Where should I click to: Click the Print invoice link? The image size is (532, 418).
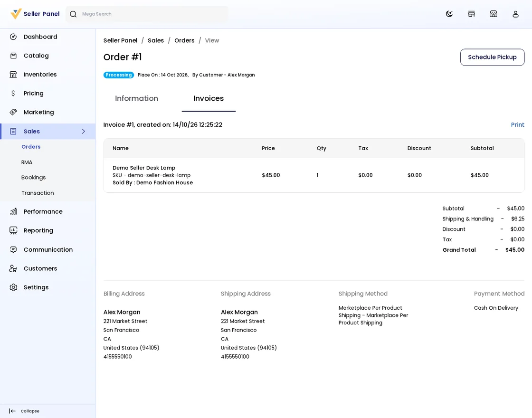518,125
